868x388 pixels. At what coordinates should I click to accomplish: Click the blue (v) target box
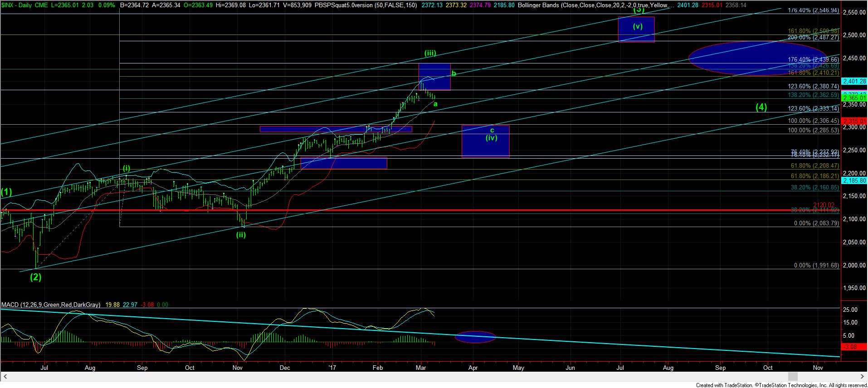636,29
